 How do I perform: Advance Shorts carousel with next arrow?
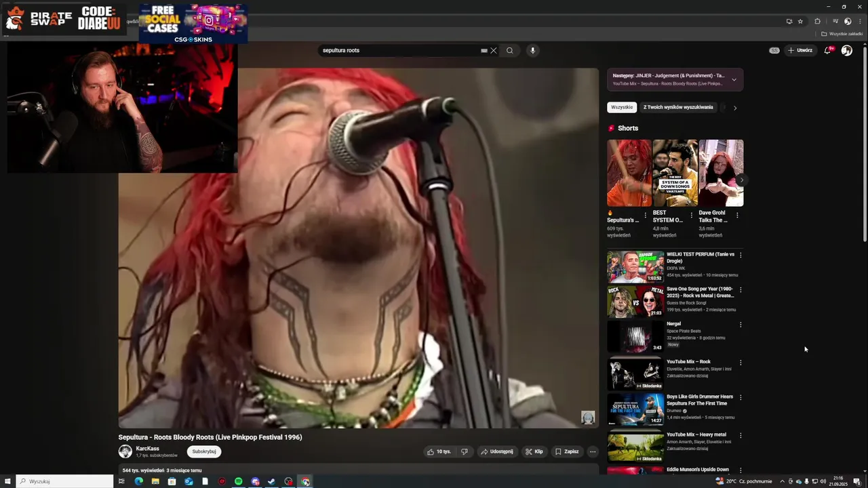(x=741, y=180)
